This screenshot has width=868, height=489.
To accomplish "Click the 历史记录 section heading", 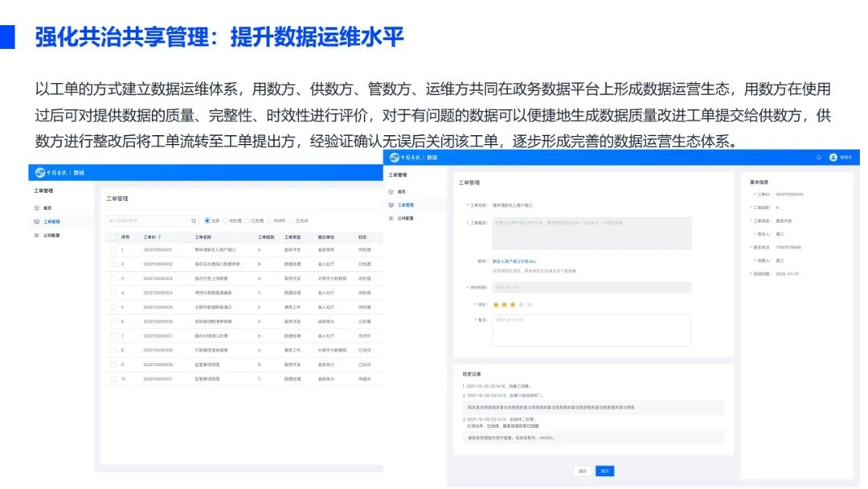I will (x=473, y=374).
